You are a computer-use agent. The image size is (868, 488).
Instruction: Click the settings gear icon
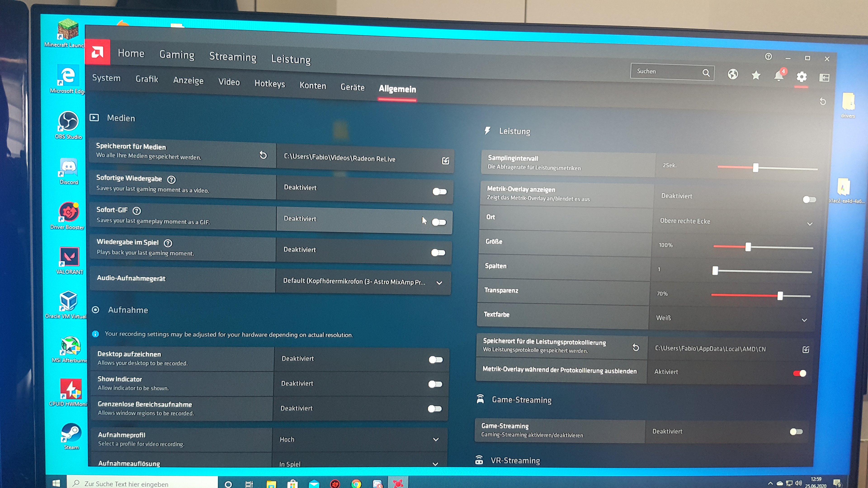[802, 77]
